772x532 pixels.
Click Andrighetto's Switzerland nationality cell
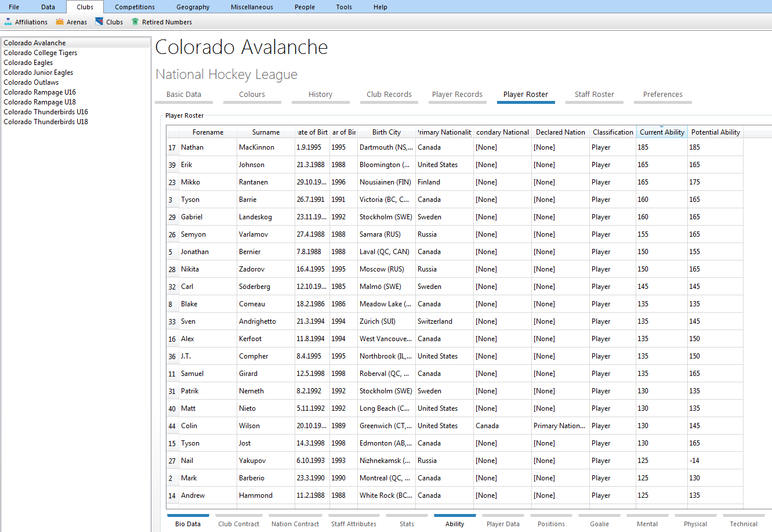(x=444, y=321)
